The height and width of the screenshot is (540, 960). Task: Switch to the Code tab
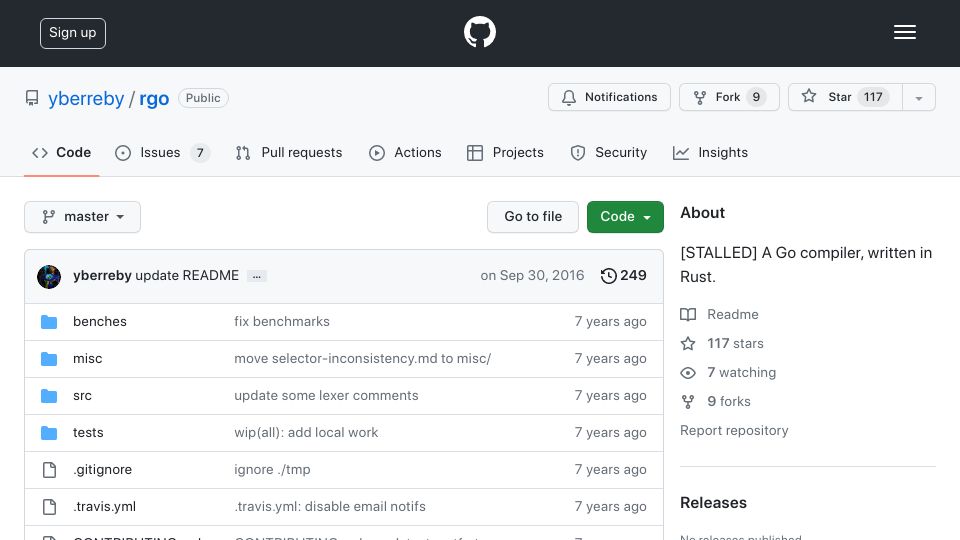click(61, 152)
